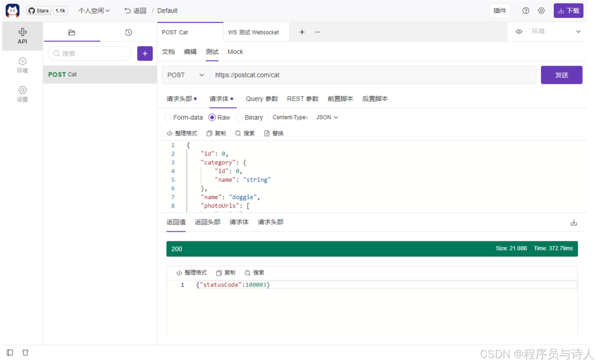Click 复制 in the request body toolbar
Screen dimensions: 596x364
click(216, 133)
